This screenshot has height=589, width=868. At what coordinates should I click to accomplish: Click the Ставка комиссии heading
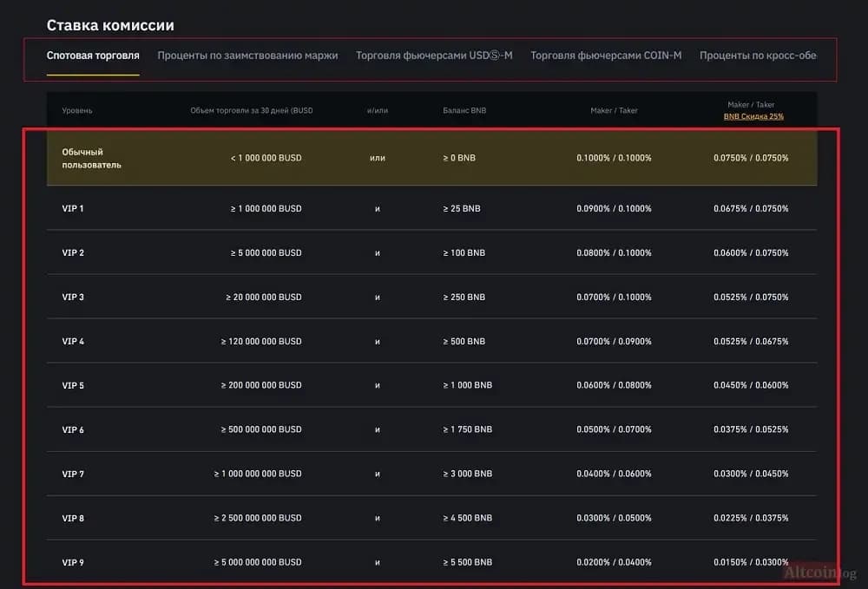coord(110,25)
